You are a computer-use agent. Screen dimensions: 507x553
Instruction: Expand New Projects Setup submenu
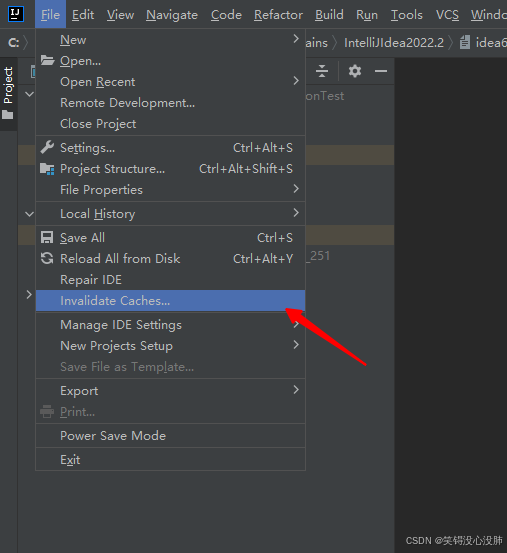[x=170, y=346]
